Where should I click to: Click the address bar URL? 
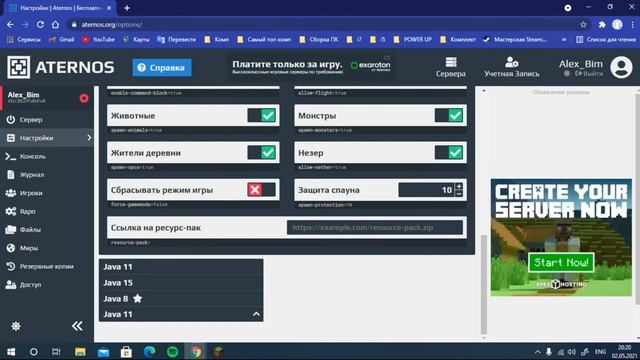(x=111, y=24)
